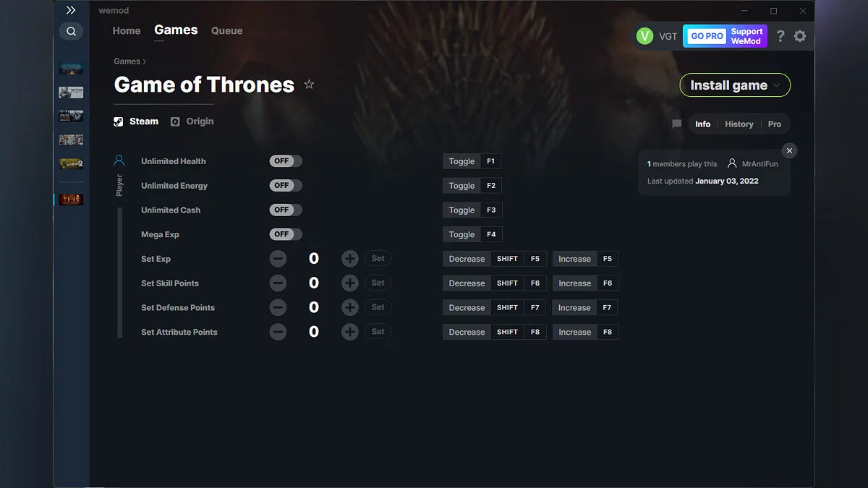
Task: Favorite Game of Thrones with the star
Action: click(309, 84)
